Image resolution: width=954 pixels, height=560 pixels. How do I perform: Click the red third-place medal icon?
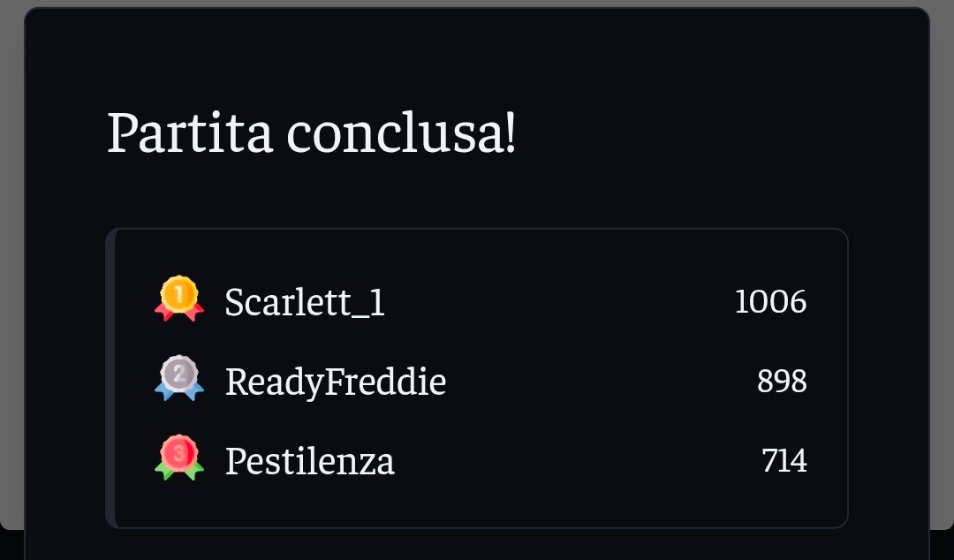pos(179,458)
